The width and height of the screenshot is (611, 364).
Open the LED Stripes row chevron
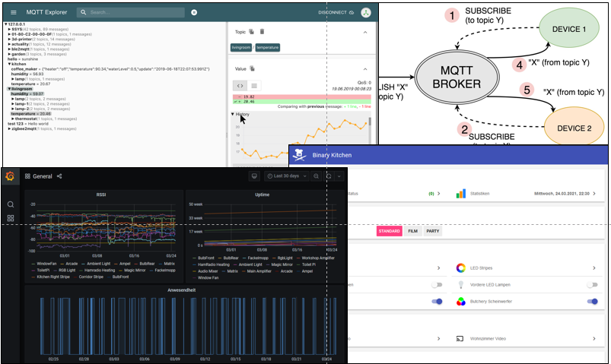[593, 267]
